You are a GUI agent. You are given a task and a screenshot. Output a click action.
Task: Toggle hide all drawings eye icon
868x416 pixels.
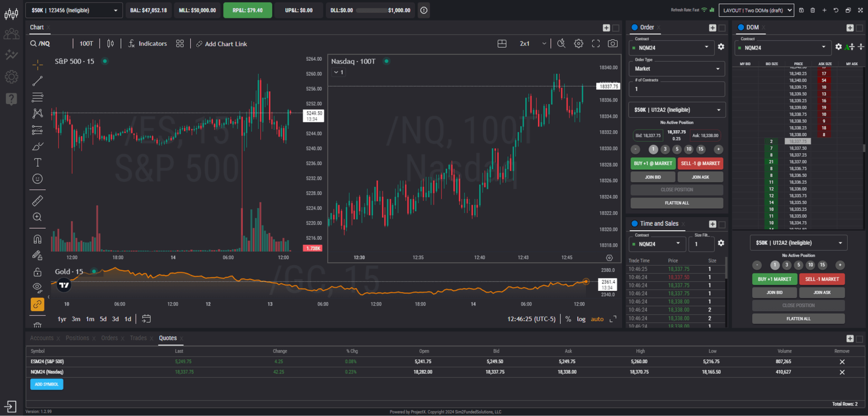[37, 287]
